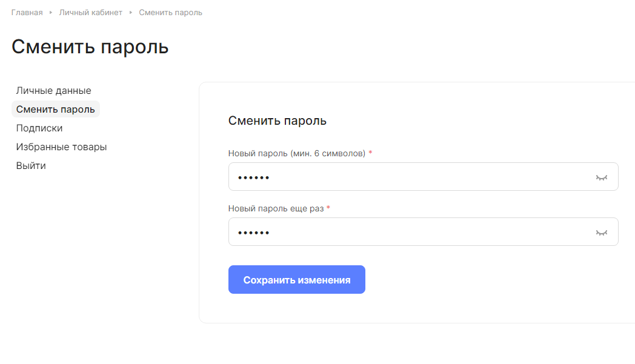Click the label Новый пароль еще раз
Image resolution: width=635 pixels, height=364 pixels.
pos(276,208)
